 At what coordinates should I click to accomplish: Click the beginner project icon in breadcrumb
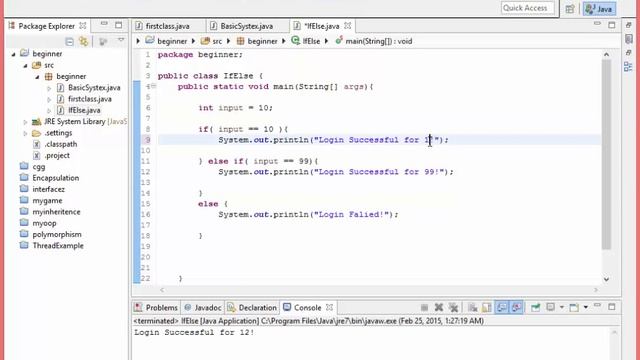(x=150, y=40)
